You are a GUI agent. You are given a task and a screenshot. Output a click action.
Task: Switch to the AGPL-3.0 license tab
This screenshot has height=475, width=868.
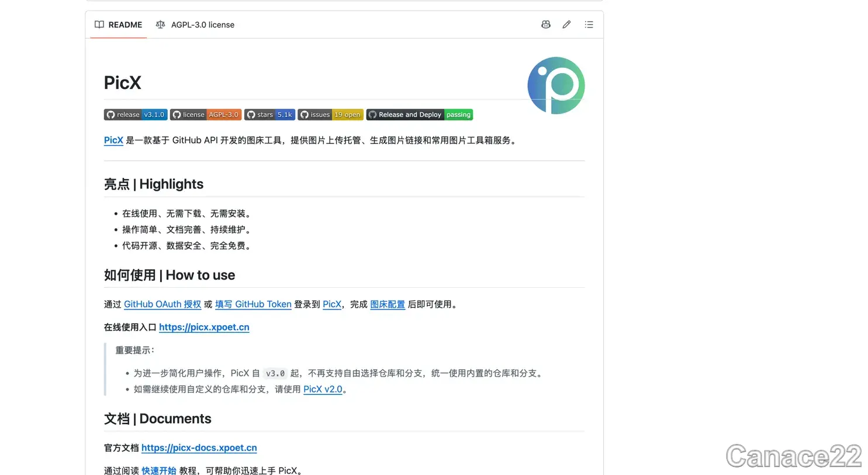tap(195, 25)
